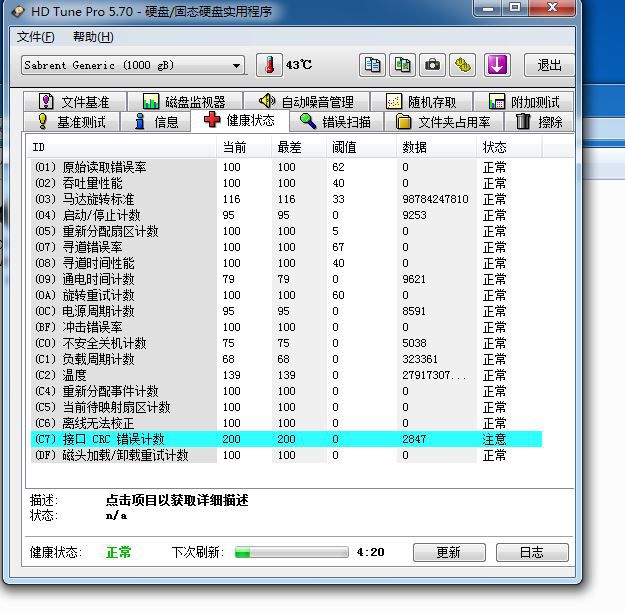Click the 退出 exit button
Image resolution: width=625 pixels, height=611 pixels.
click(549, 65)
